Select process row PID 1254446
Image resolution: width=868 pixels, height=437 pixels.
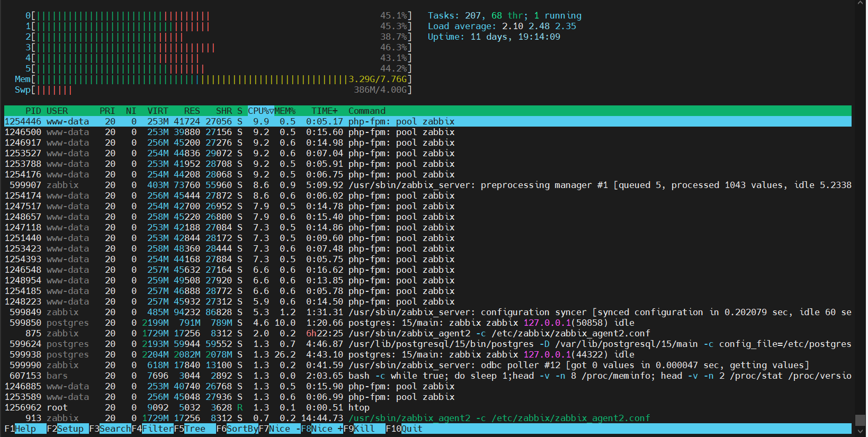(428, 121)
